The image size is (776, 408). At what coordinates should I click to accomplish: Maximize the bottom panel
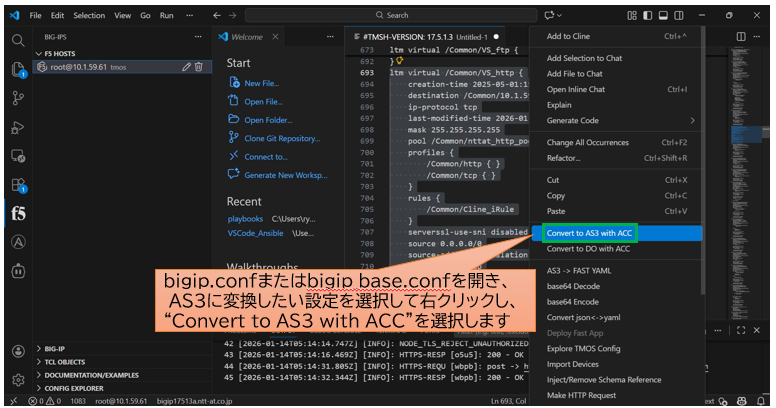point(741,330)
